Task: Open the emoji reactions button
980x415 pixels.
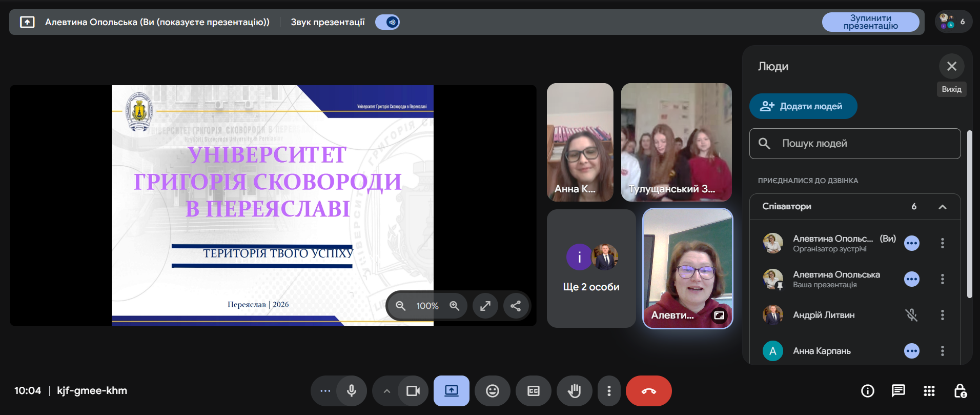Action: click(492, 391)
